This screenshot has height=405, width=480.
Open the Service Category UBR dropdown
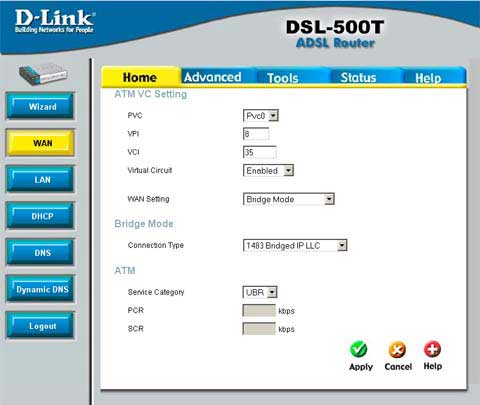click(260, 292)
